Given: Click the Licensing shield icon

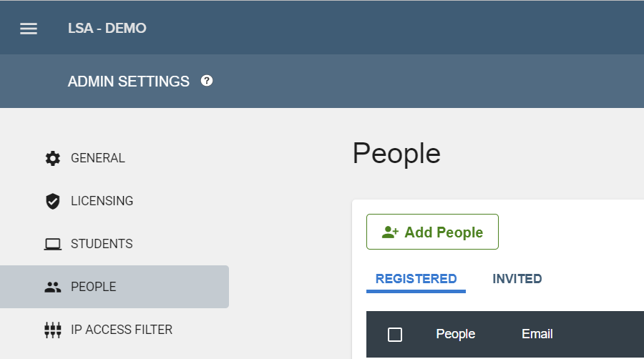Looking at the screenshot, I should click(x=52, y=201).
